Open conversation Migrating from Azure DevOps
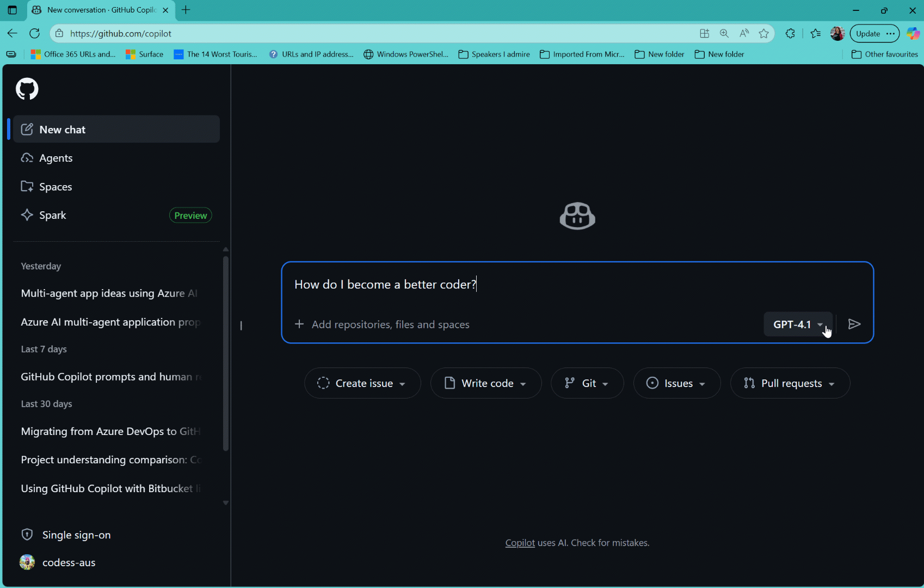The height and width of the screenshot is (588, 924). [x=109, y=431]
